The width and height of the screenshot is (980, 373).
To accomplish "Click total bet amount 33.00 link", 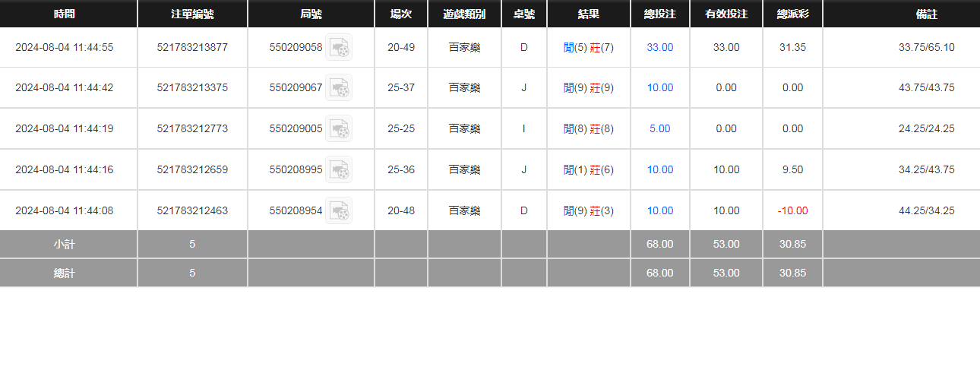I will coord(659,47).
